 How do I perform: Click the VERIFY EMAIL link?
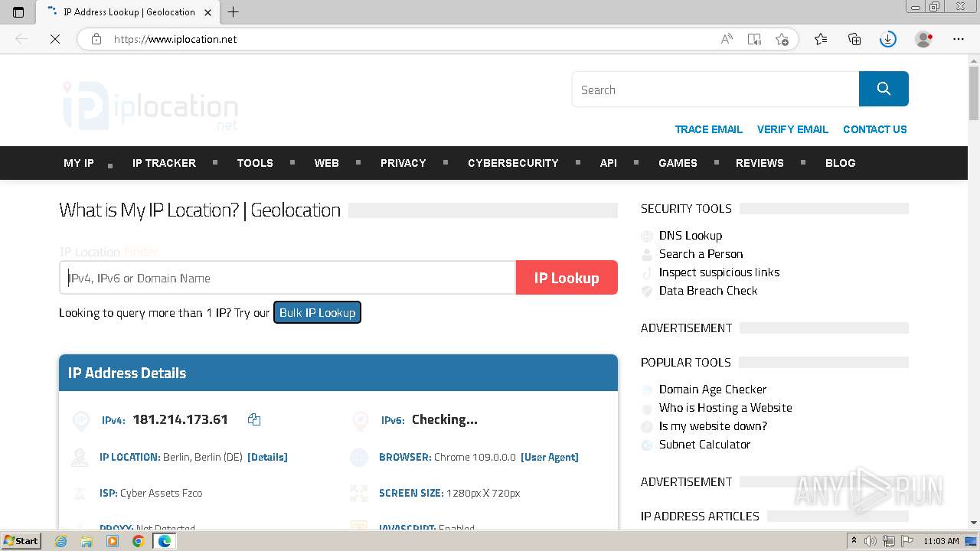792,129
